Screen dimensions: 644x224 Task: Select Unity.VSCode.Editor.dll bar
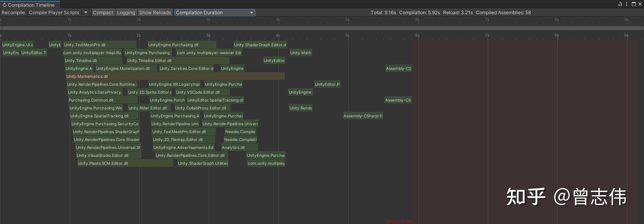coord(203,92)
